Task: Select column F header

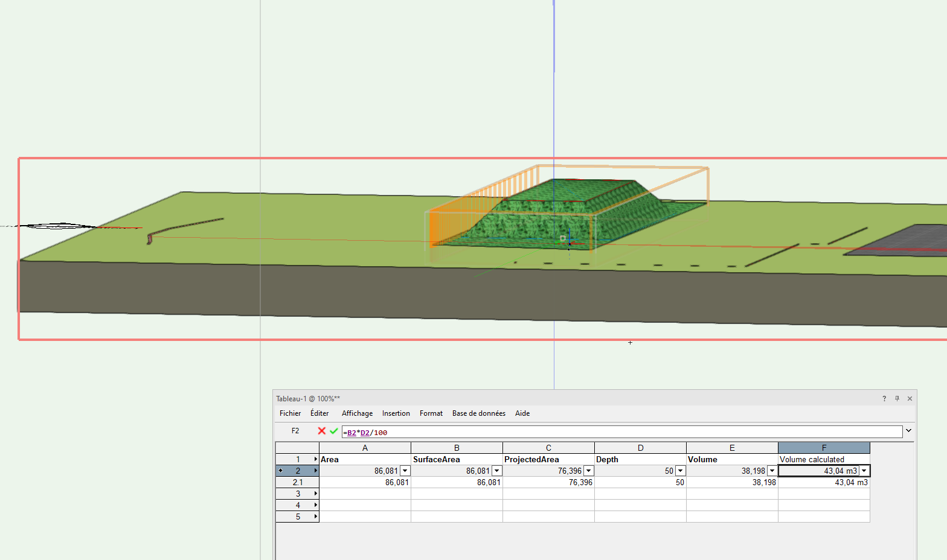Action: (824, 448)
